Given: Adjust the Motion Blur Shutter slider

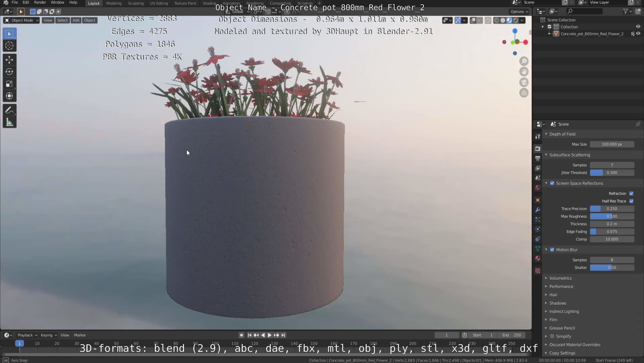Looking at the screenshot, I should coord(612,268).
